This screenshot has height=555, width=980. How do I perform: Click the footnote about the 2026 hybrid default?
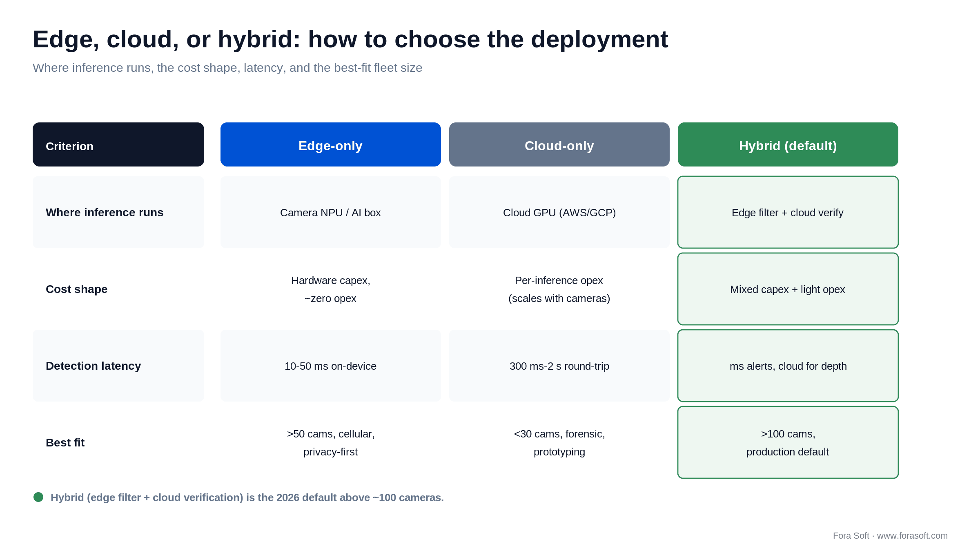[247, 497]
